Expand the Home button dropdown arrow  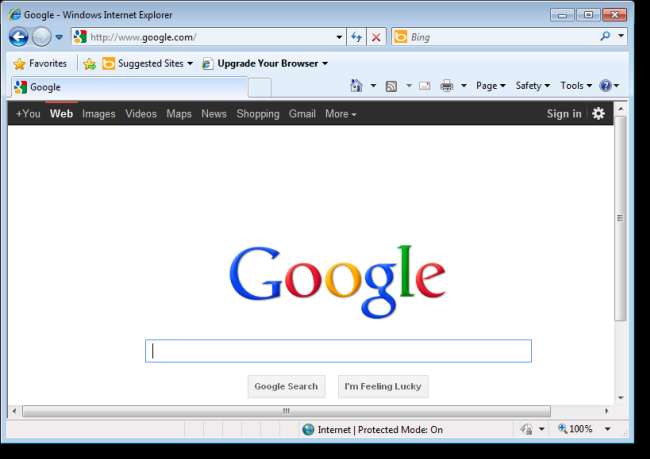[374, 85]
